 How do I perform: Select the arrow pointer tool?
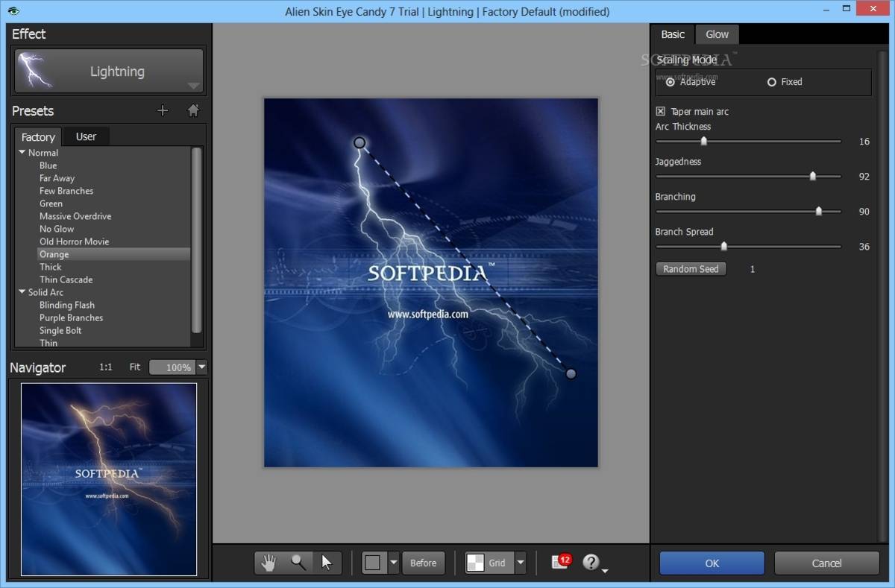click(x=327, y=563)
